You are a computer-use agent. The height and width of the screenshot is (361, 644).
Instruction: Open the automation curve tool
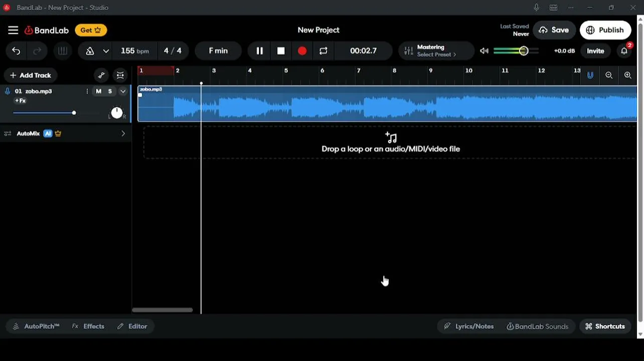click(x=101, y=75)
